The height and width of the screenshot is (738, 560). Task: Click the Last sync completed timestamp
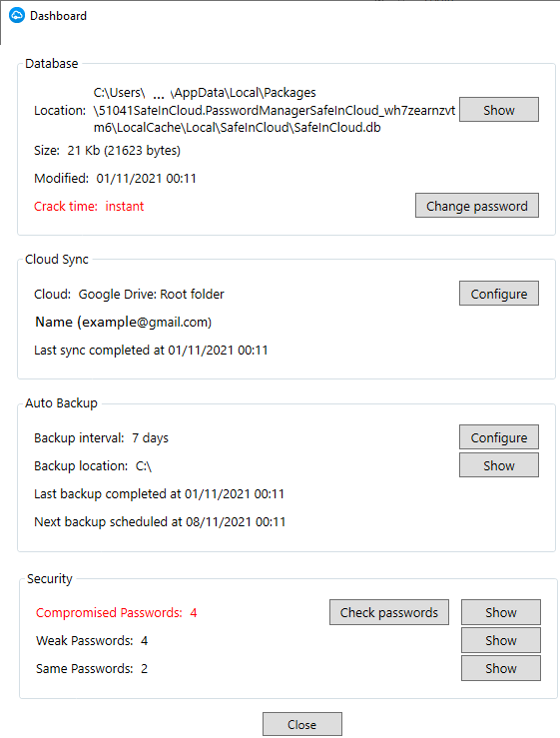point(151,351)
